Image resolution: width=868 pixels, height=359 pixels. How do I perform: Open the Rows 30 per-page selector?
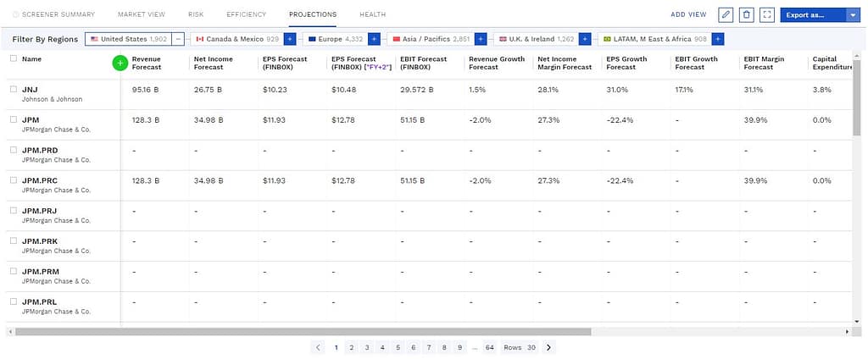pyautogui.click(x=520, y=347)
